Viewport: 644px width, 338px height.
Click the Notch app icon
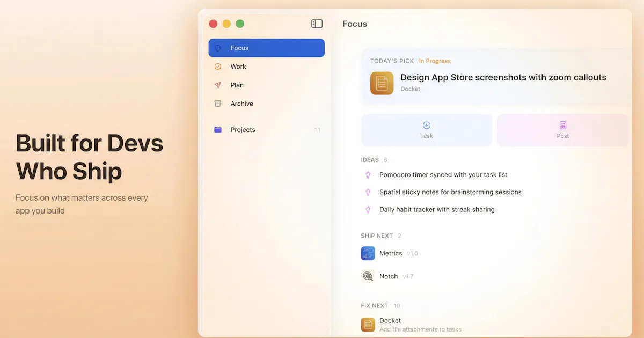368,276
